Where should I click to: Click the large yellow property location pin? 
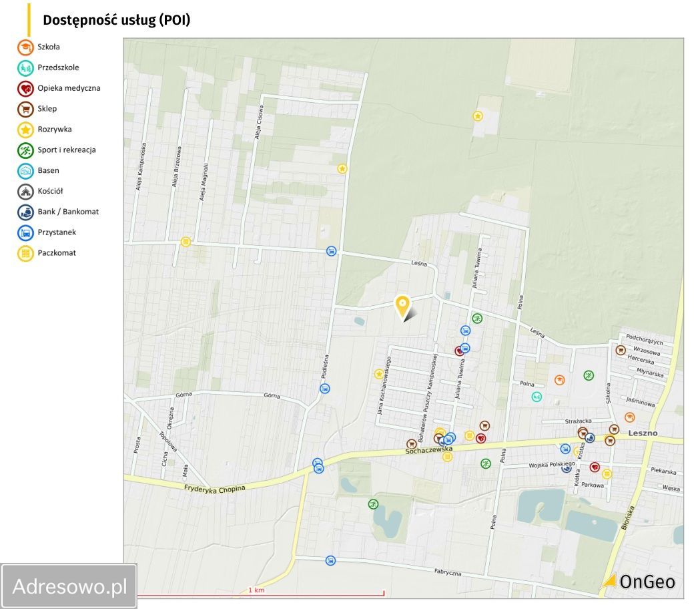(x=402, y=307)
